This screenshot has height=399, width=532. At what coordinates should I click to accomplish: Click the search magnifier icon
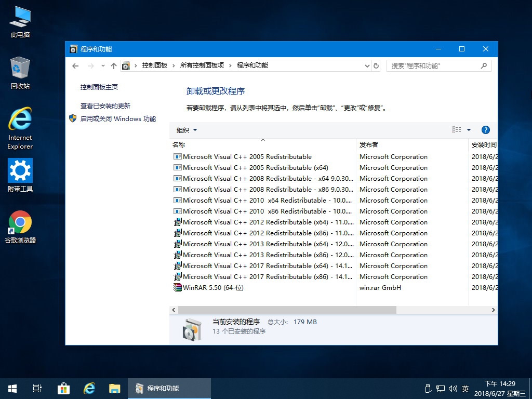pos(484,66)
